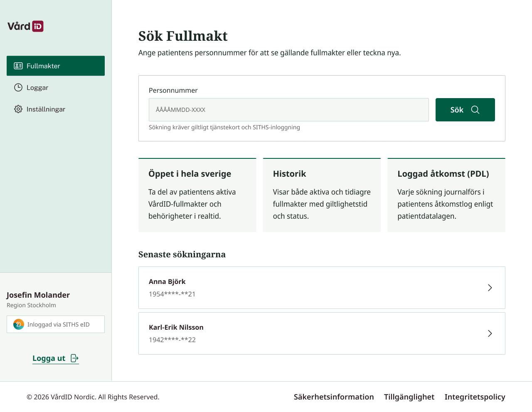Click the Sök button
This screenshot has width=532, height=412.
coord(465,110)
